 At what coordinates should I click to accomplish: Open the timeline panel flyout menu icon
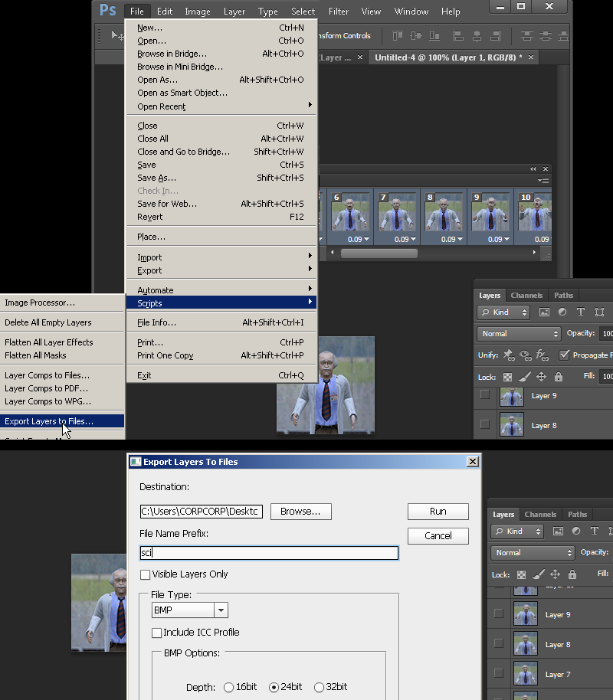click(x=543, y=180)
